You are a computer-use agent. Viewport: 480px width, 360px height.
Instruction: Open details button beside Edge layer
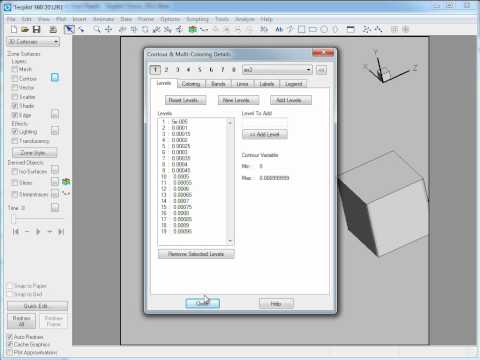click(x=55, y=115)
